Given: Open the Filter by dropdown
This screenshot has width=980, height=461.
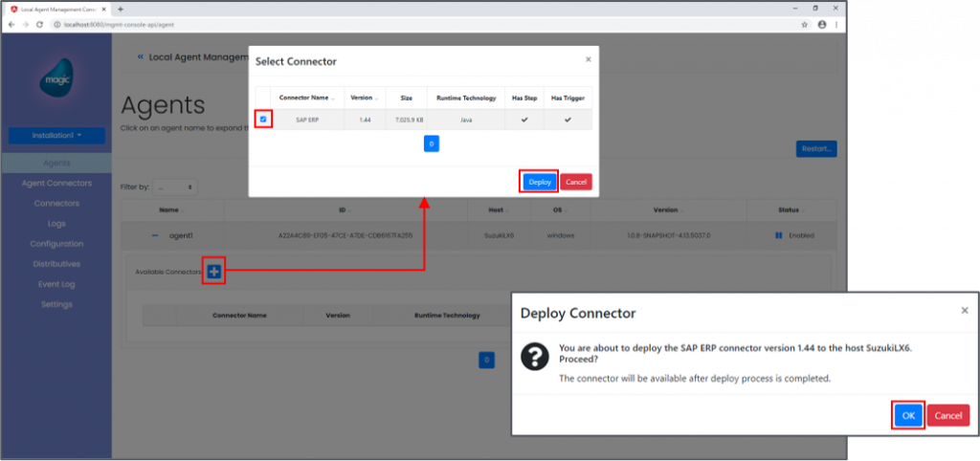Looking at the screenshot, I should pyautogui.click(x=175, y=187).
